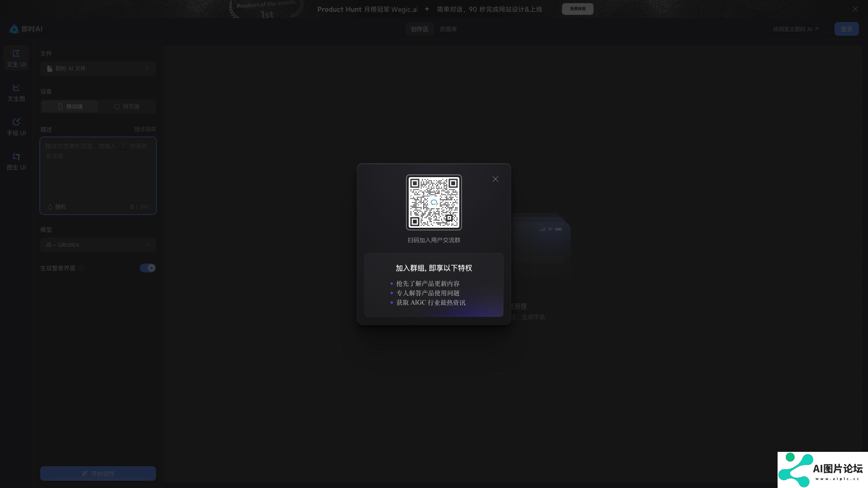
Task: Select 文生 UI in the sidebar
Action: click(16, 58)
